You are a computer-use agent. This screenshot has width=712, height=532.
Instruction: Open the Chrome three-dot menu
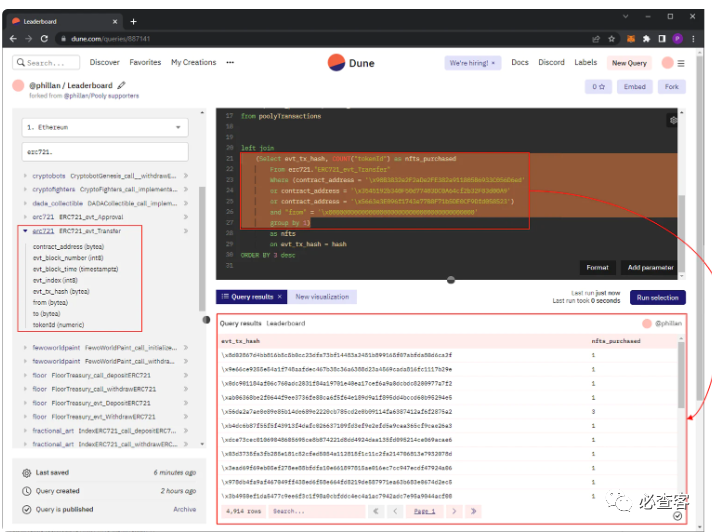(x=693, y=39)
